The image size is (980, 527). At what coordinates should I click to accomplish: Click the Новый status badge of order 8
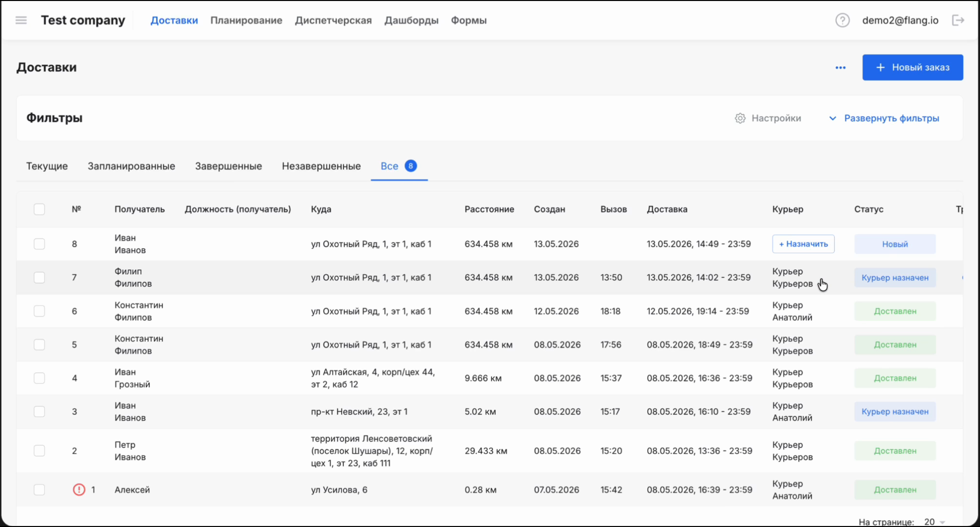tap(895, 243)
